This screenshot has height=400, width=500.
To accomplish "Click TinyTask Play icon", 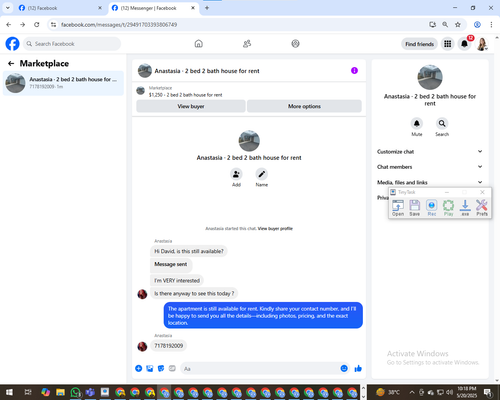I will tap(448, 208).
